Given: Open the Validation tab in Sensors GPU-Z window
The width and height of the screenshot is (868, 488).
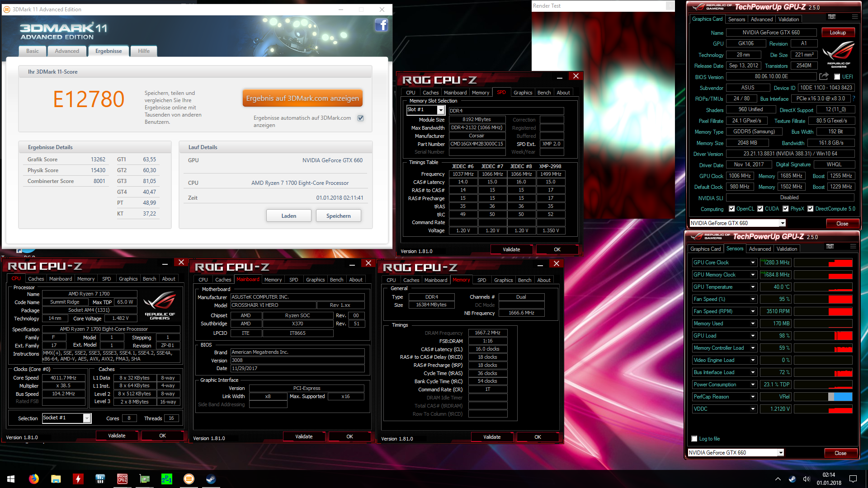Looking at the screenshot, I should 787,249.
